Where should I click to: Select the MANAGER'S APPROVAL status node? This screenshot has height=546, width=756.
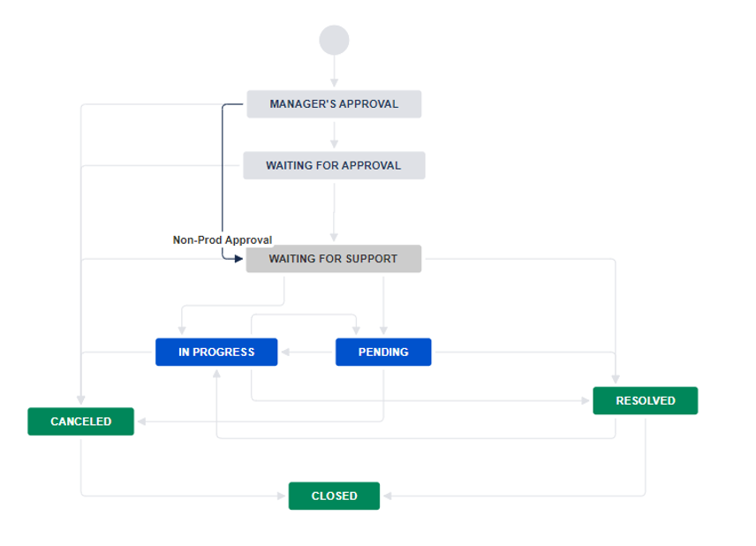point(334,103)
